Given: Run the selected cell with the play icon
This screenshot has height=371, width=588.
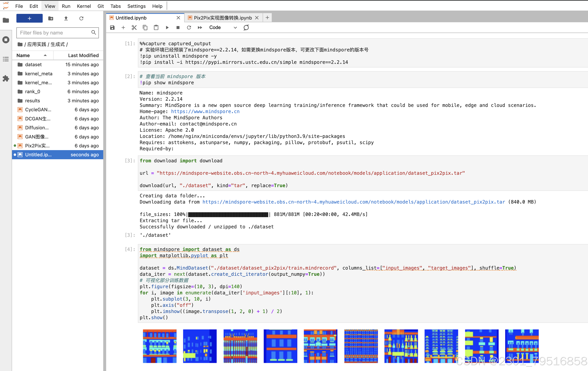Looking at the screenshot, I should click(x=167, y=28).
